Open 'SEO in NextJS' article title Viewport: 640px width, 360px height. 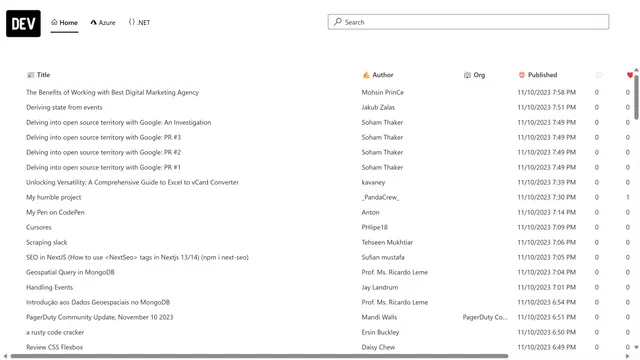click(x=137, y=257)
